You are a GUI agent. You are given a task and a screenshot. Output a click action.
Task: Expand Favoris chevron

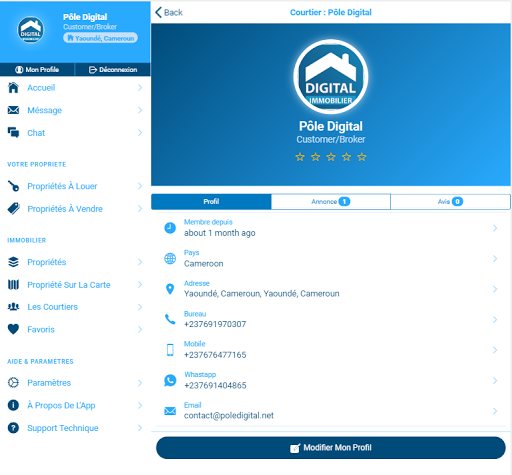[x=140, y=329]
